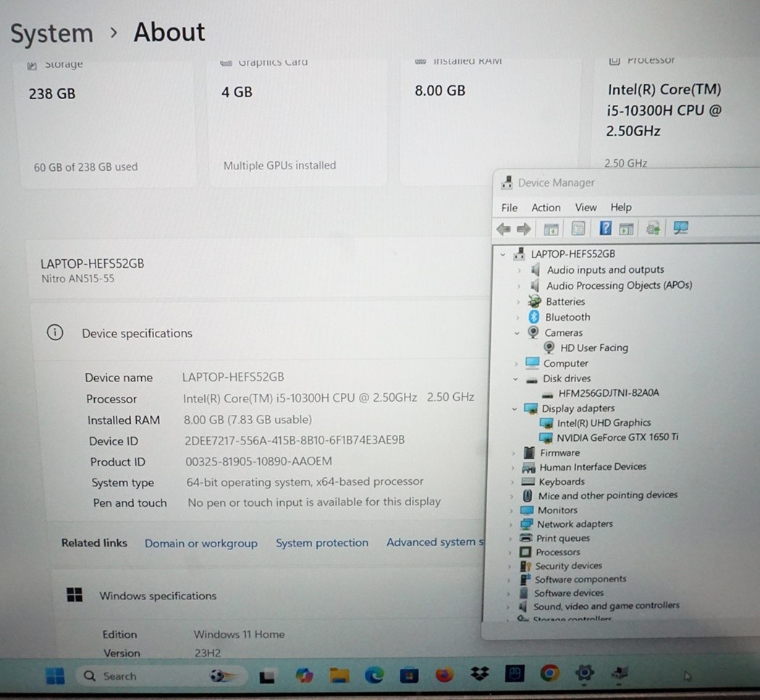Launch Copilot from the taskbar
The height and width of the screenshot is (700, 760).
[305, 675]
